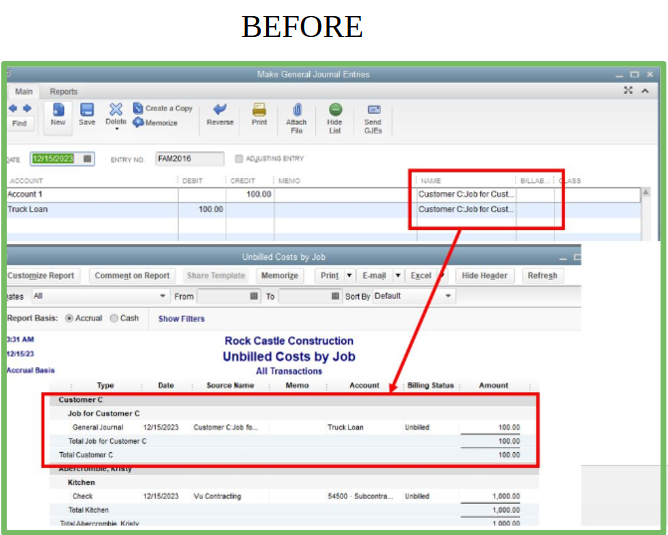Image resolution: width=668 pixels, height=535 pixels.
Task: Open the E-mail dropdown arrow
Action: [x=398, y=276]
